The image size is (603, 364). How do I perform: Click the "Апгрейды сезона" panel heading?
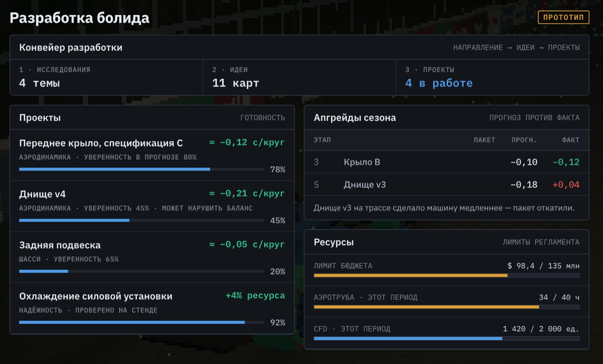[x=355, y=118]
